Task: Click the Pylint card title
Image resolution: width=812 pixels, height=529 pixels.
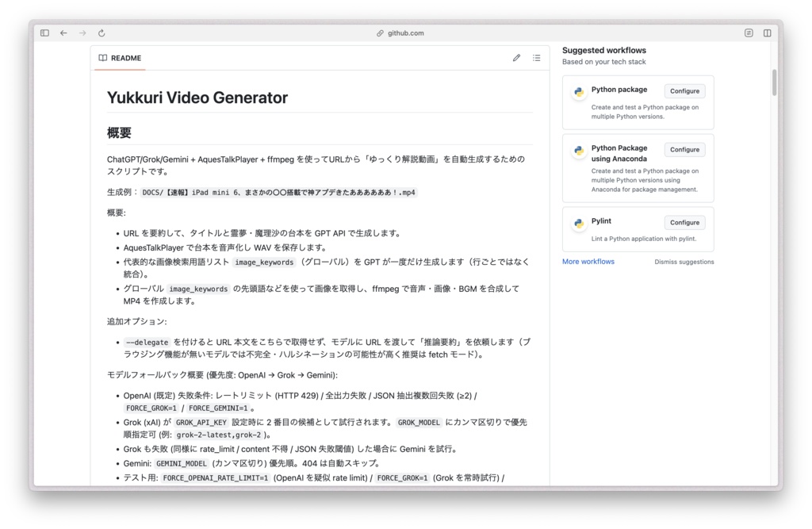Action: [601, 220]
